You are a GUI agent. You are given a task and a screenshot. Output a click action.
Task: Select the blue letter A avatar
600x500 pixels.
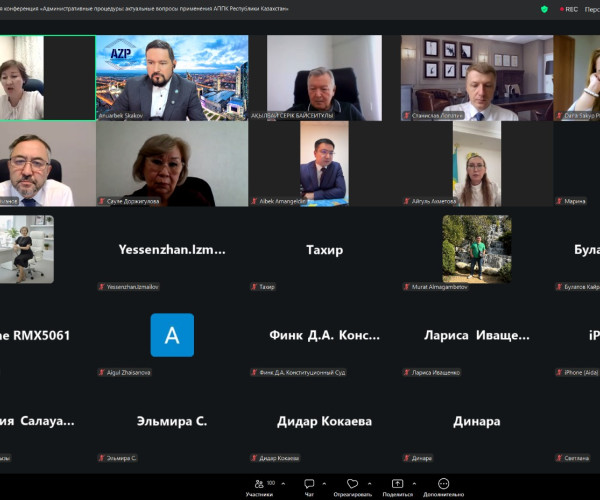click(172, 335)
